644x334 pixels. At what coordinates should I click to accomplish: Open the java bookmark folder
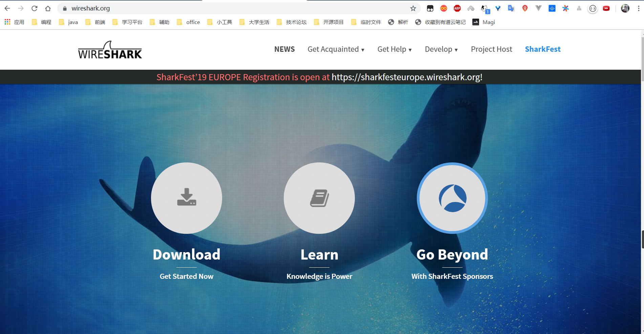(68, 22)
